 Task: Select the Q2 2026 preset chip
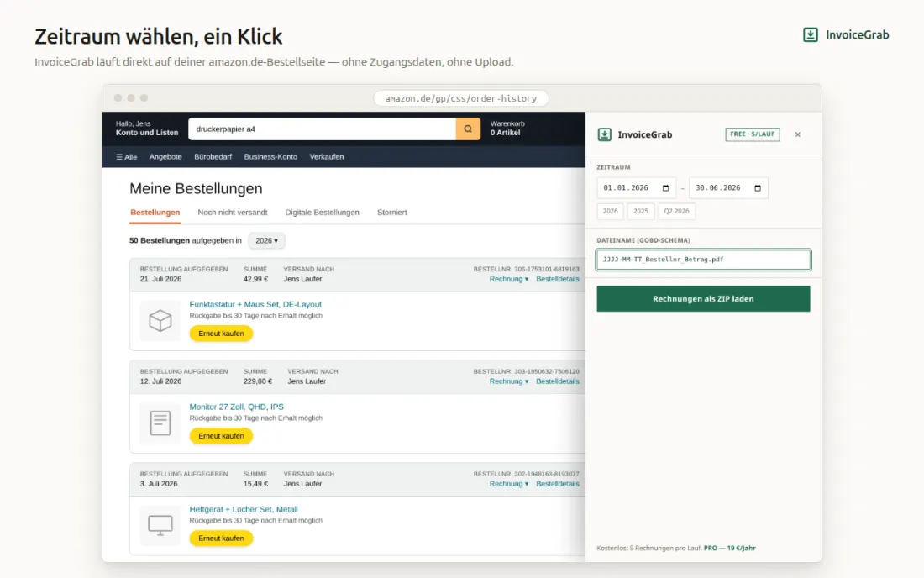tap(676, 211)
